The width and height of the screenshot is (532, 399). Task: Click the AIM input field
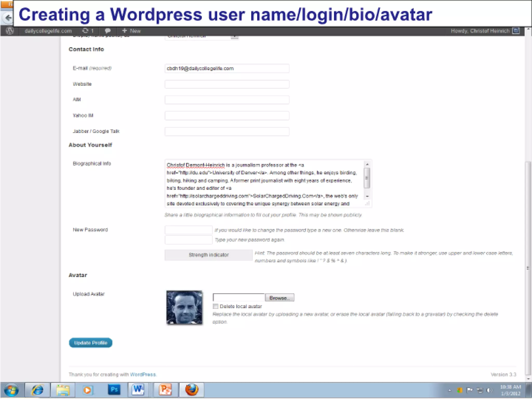click(x=227, y=100)
